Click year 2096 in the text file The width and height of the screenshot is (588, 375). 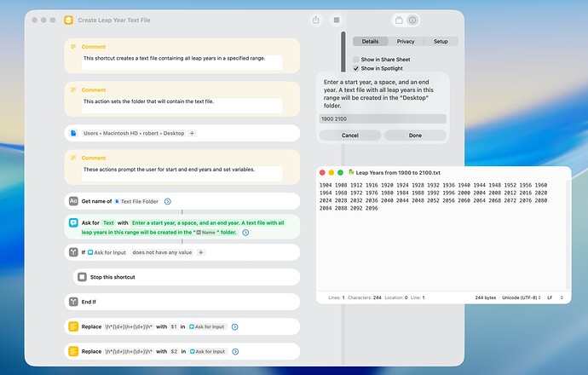pos(372,208)
